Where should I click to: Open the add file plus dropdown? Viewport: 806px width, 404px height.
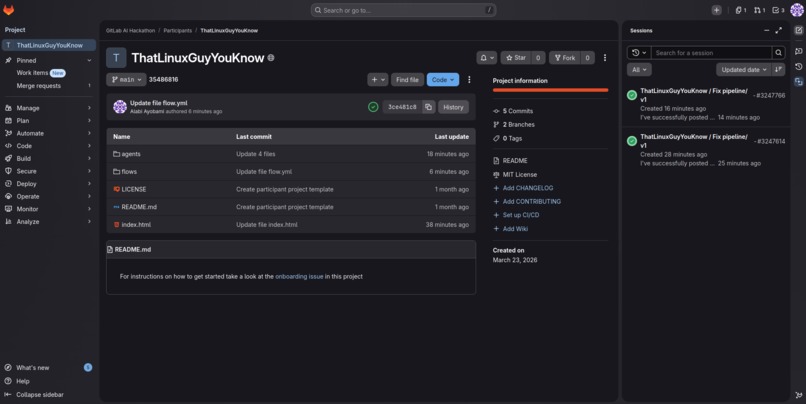[378, 80]
